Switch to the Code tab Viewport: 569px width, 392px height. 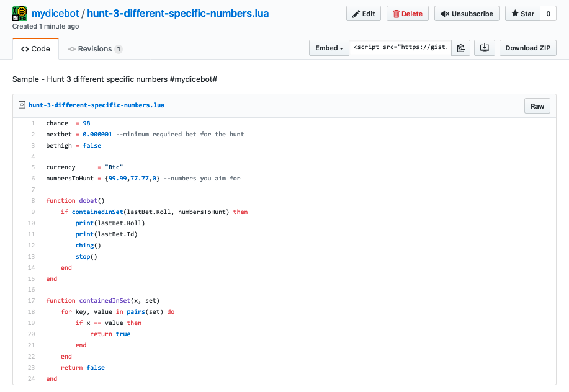[35, 49]
